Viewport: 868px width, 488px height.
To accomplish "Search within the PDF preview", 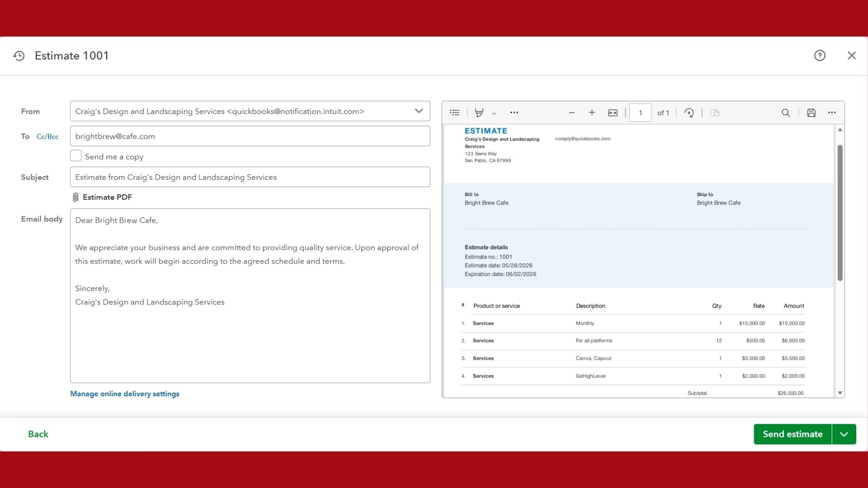I will [x=786, y=113].
